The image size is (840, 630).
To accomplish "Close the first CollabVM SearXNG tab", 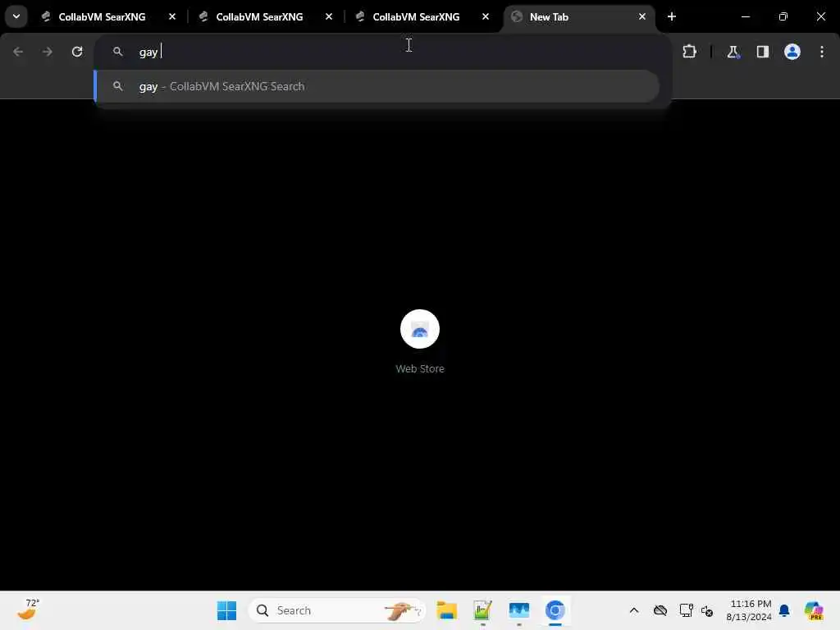I will (x=172, y=16).
